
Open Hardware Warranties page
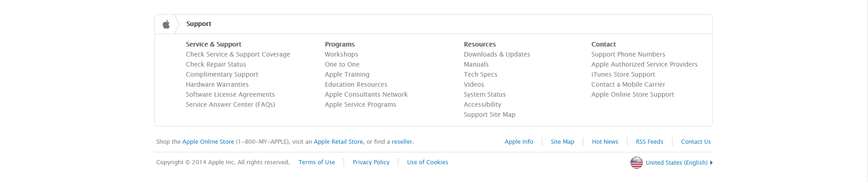pos(217,84)
